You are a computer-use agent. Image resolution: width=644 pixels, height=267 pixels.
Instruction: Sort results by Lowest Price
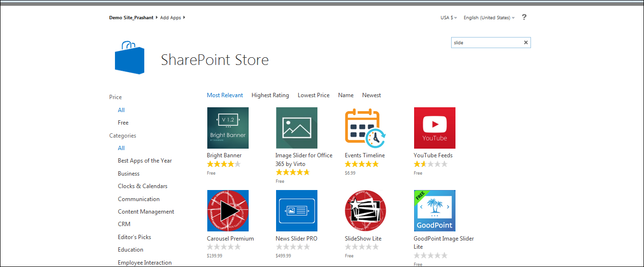314,95
